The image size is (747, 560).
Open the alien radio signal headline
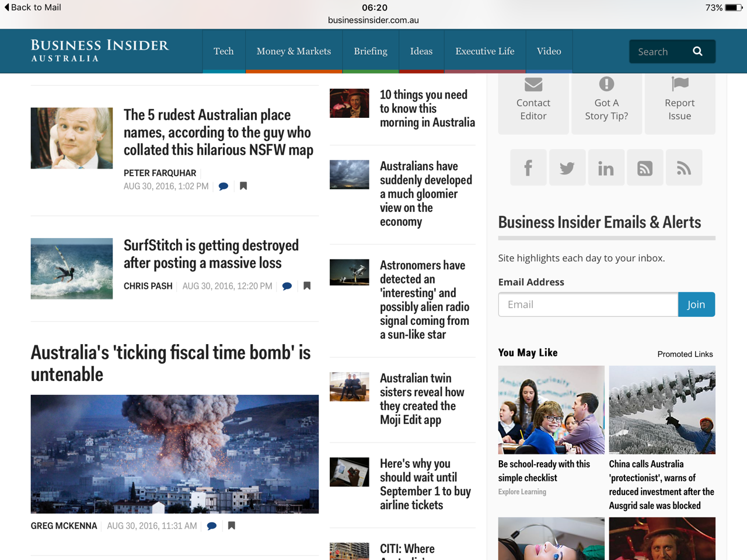coord(424,300)
